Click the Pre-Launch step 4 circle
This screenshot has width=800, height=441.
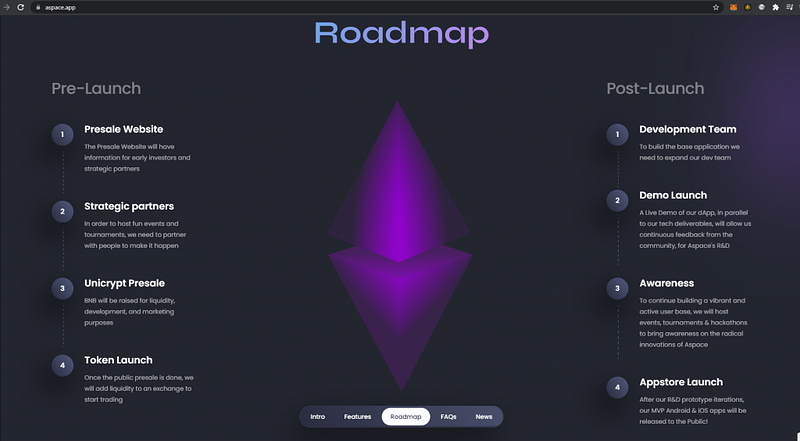pos(62,365)
